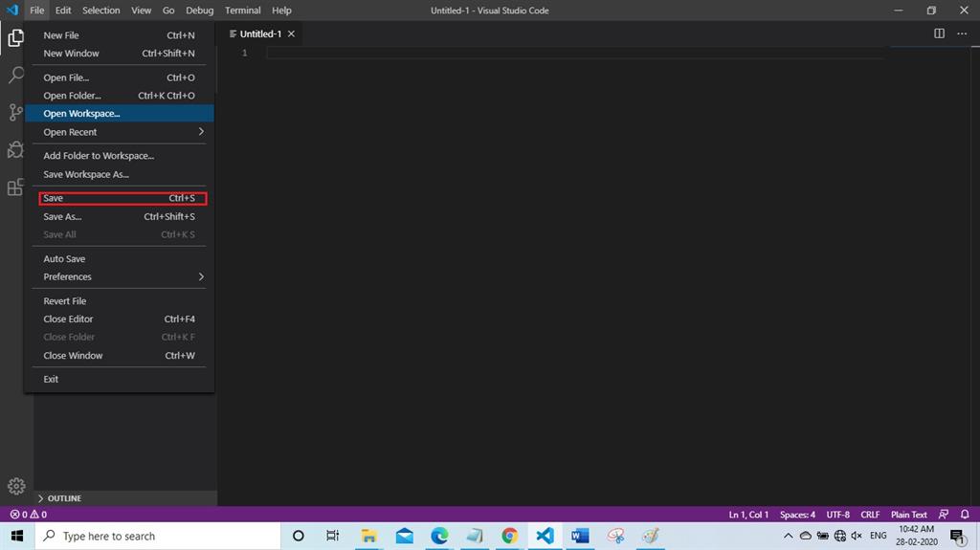Open the Search view in activity bar
The image size is (980, 550).
(x=15, y=75)
